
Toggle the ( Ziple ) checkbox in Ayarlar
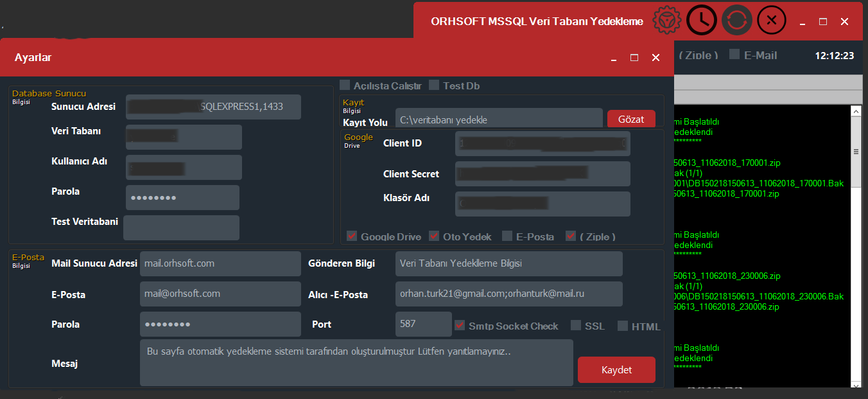(571, 236)
